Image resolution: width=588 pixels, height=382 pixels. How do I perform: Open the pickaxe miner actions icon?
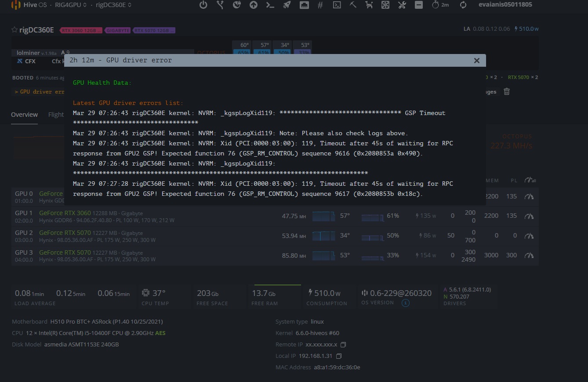(353, 5)
